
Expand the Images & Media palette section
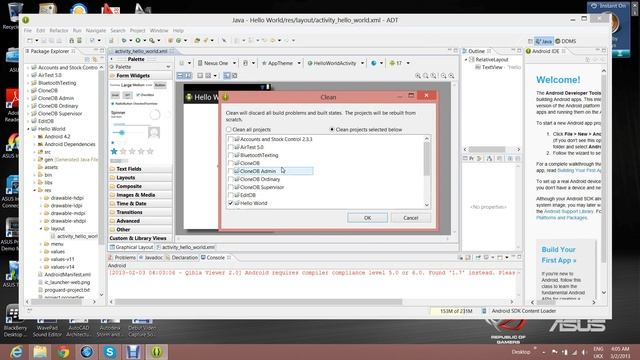(x=140, y=195)
